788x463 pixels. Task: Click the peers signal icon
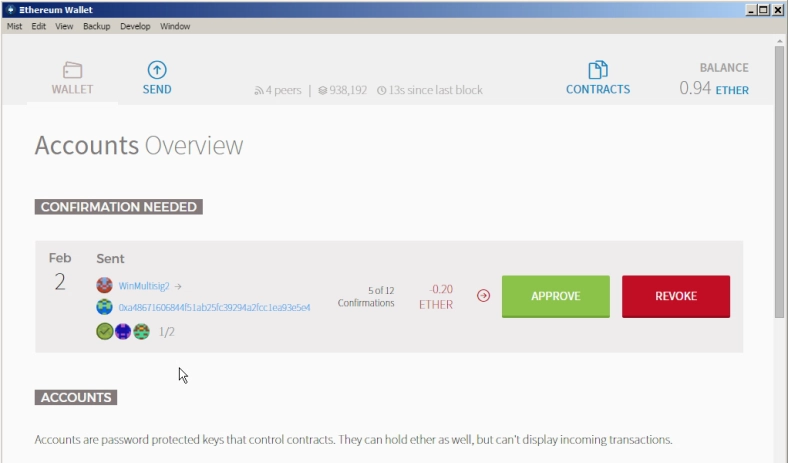click(x=259, y=90)
